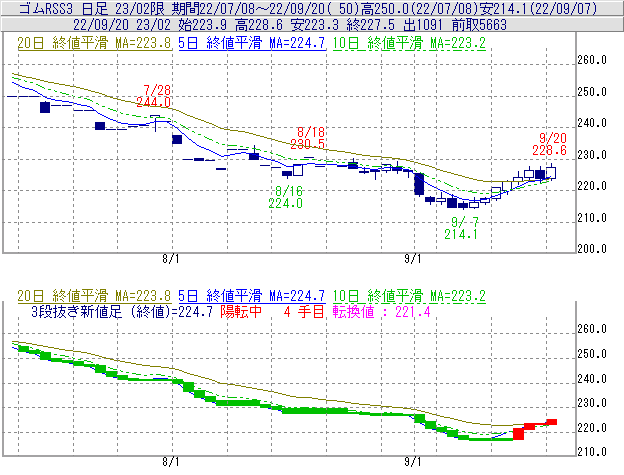Click the volume value 出1091

[x=423, y=25]
